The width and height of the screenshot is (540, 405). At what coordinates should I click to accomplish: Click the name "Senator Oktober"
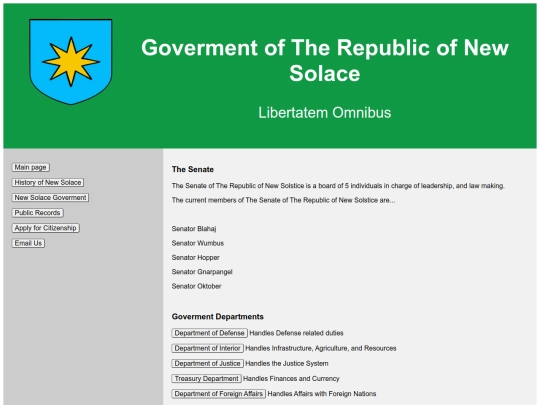[x=196, y=286]
